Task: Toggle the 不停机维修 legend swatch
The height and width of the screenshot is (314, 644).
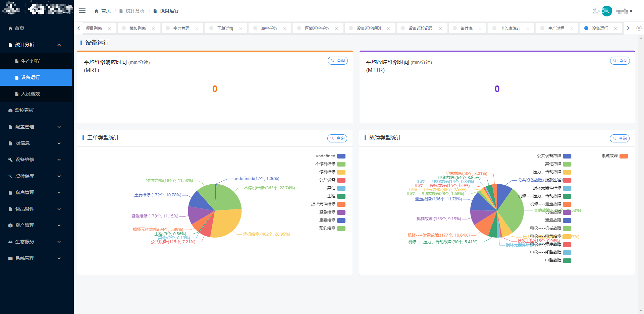Action: click(x=341, y=164)
